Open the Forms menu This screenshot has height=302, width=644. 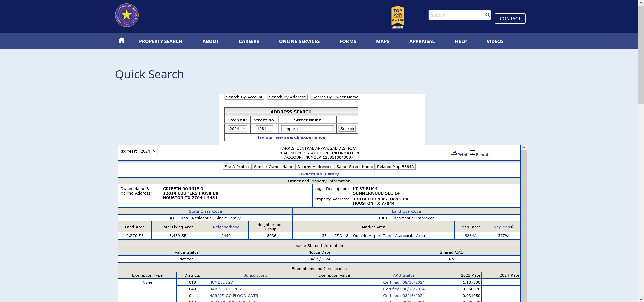click(x=348, y=41)
